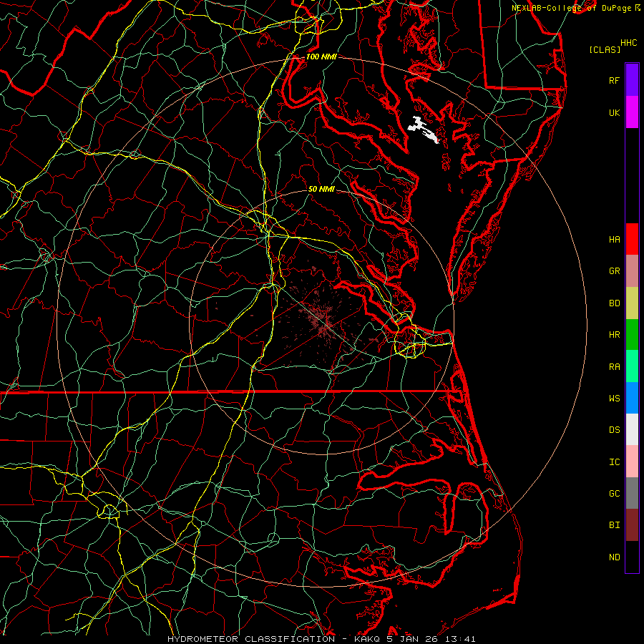Pick the HR green legend swatch
This screenshot has height=644, width=644.
pyautogui.click(x=632, y=335)
